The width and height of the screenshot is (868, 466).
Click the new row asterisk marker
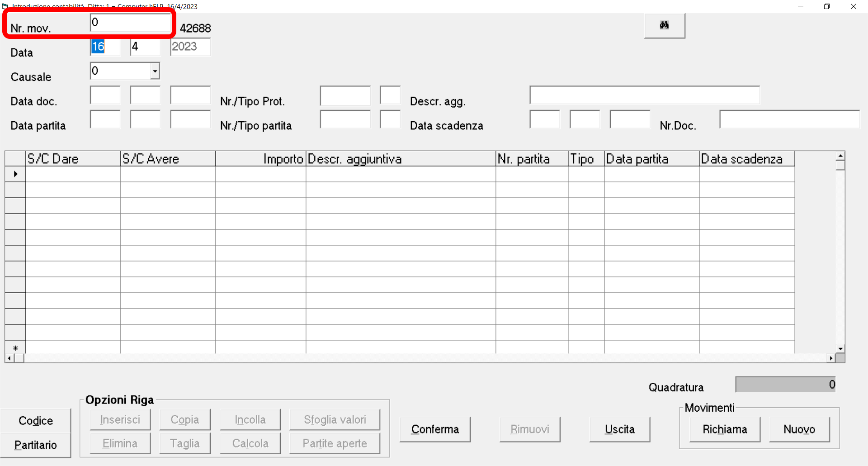tap(15, 347)
